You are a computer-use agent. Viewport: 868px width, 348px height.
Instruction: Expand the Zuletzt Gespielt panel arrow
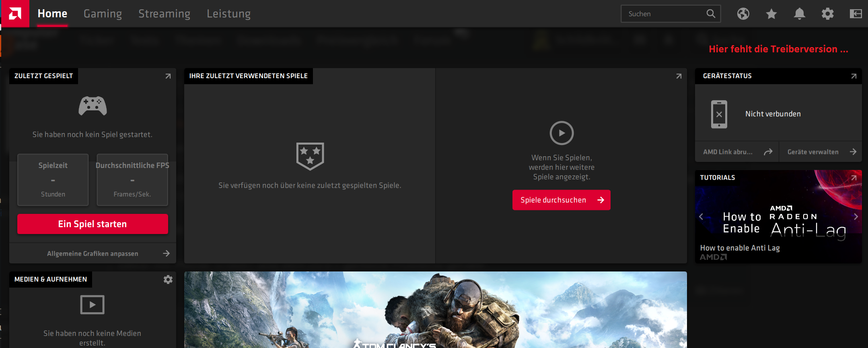click(168, 76)
